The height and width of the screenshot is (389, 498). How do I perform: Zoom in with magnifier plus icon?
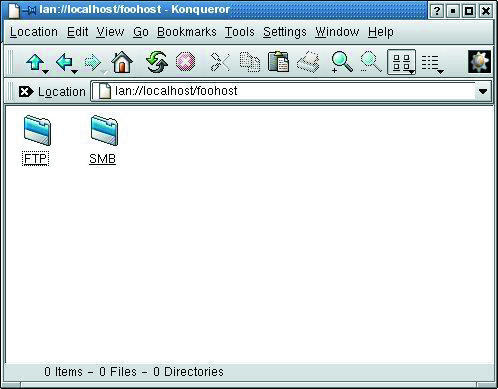(x=342, y=62)
